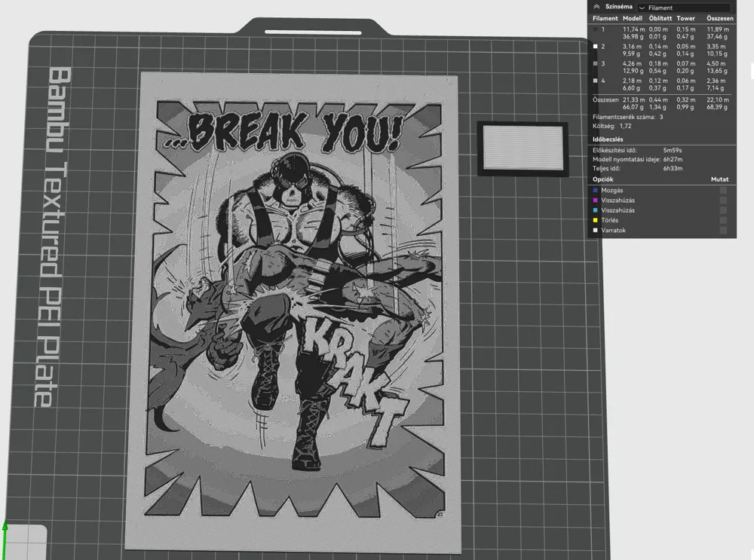Click the Opciók section heading

click(602, 179)
